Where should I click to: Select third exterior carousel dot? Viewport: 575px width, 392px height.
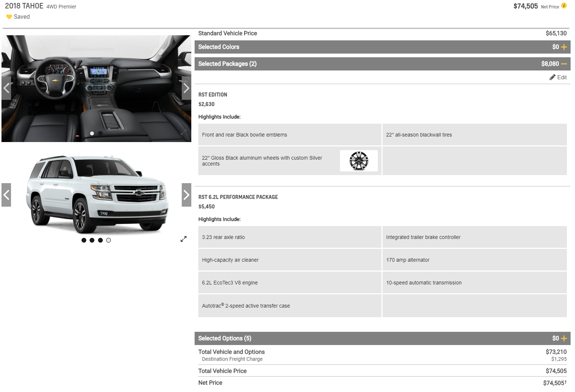[x=100, y=240]
